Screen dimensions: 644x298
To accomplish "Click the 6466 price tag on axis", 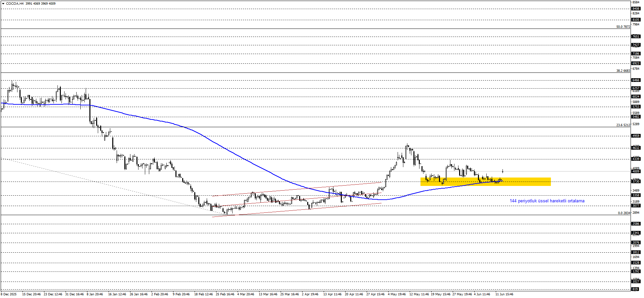I will (636, 80).
